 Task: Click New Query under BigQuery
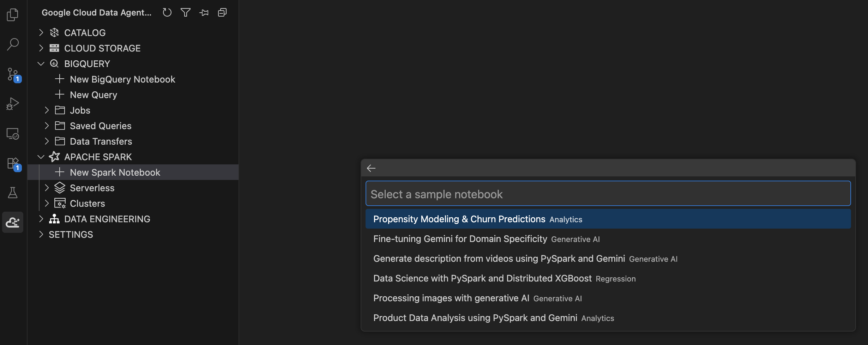click(x=94, y=95)
